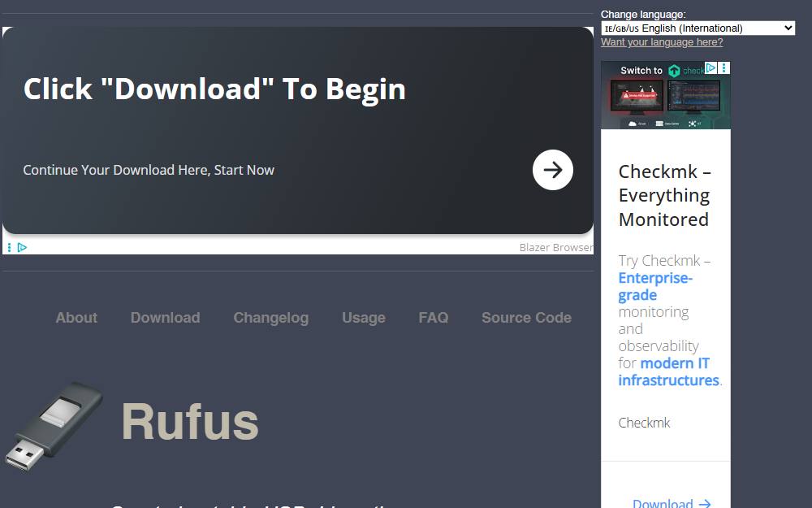
Task: Click AdChoices icon on Checkmk sidebar ad
Action: [x=711, y=68]
